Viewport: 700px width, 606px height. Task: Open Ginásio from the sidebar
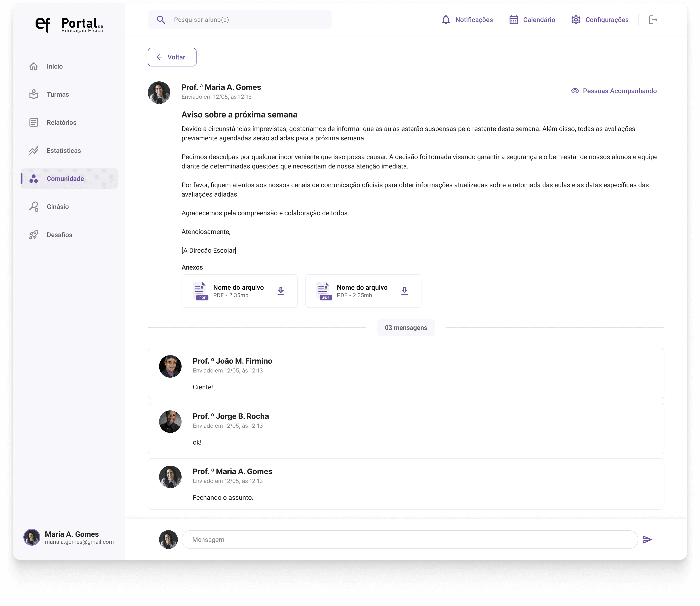coord(69,207)
